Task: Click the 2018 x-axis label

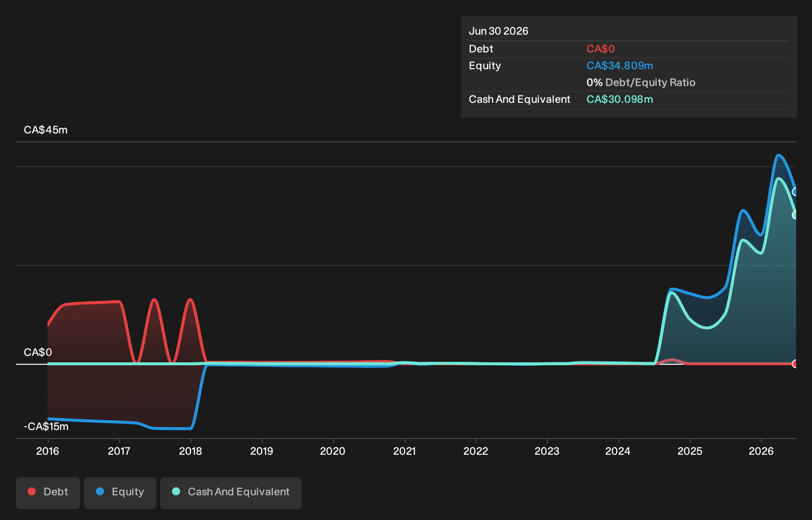Action: pyautogui.click(x=190, y=451)
